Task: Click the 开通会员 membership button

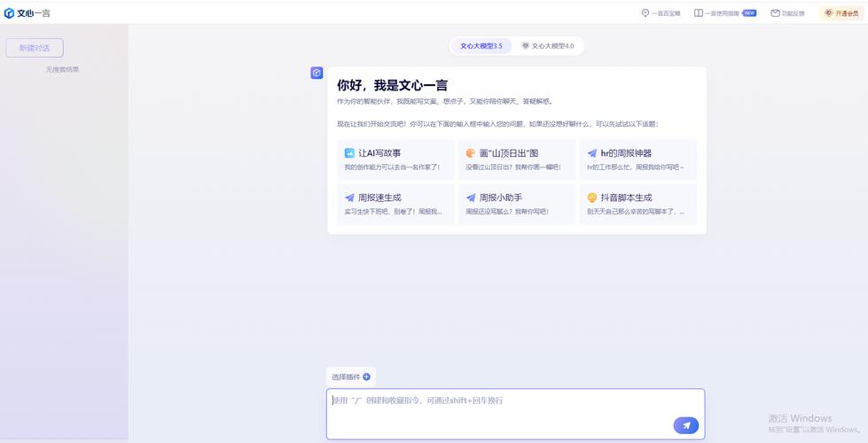Action: 841,13
